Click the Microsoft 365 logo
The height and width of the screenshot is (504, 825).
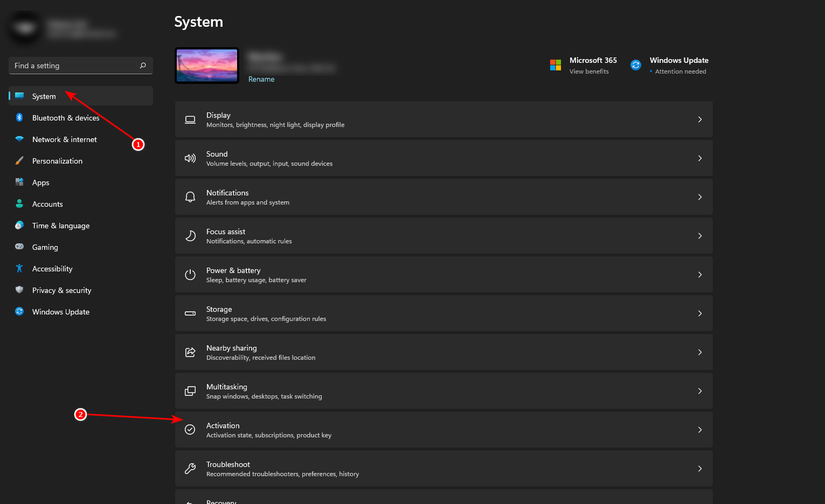coord(555,65)
